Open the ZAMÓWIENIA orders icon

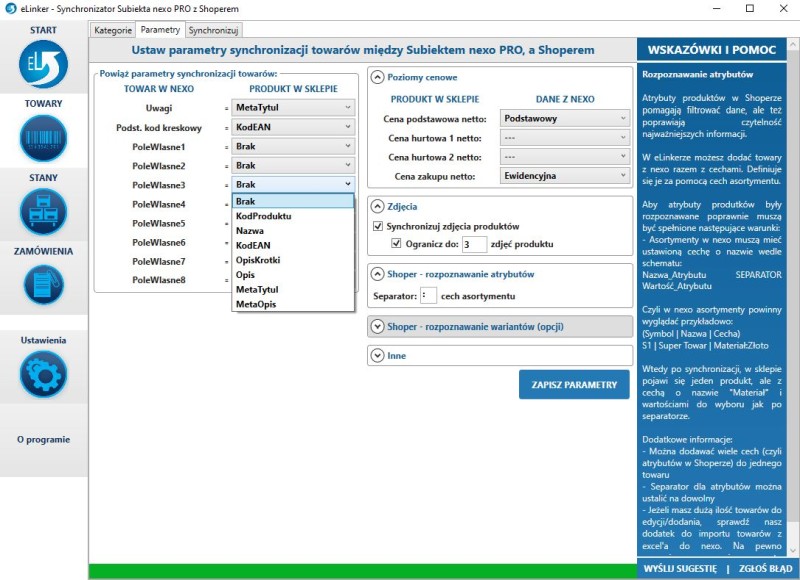click(43, 285)
